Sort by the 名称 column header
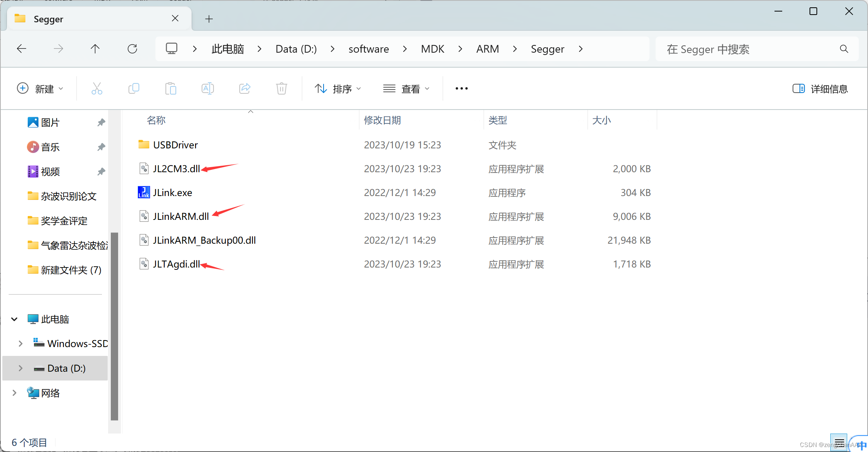Screen dimensions: 868x452 [x=156, y=120]
